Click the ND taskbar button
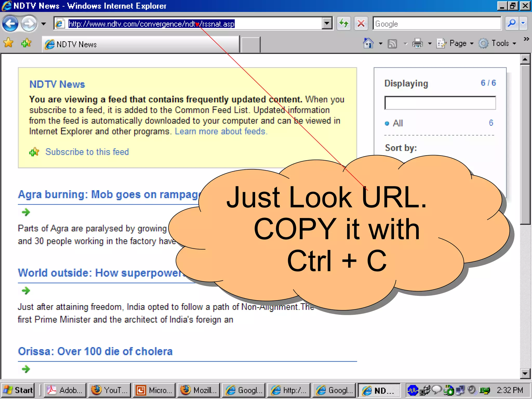The image size is (532, 399). click(x=379, y=390)
